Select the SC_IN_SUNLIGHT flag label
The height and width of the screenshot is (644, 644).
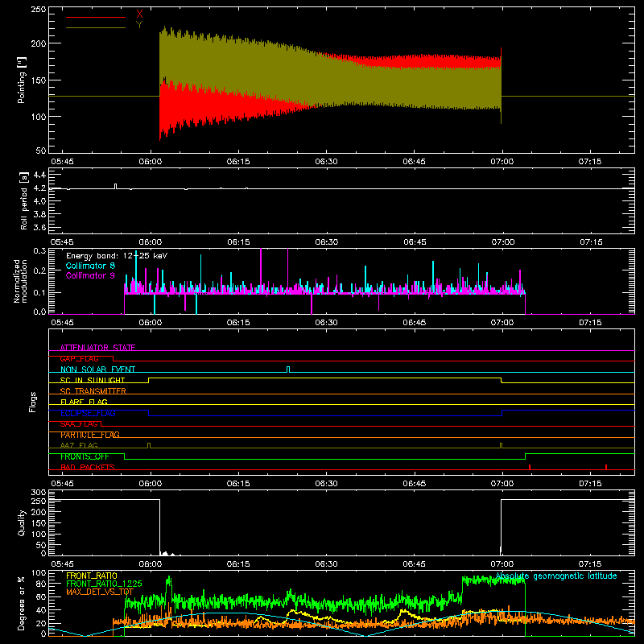[x=93, y=380]
